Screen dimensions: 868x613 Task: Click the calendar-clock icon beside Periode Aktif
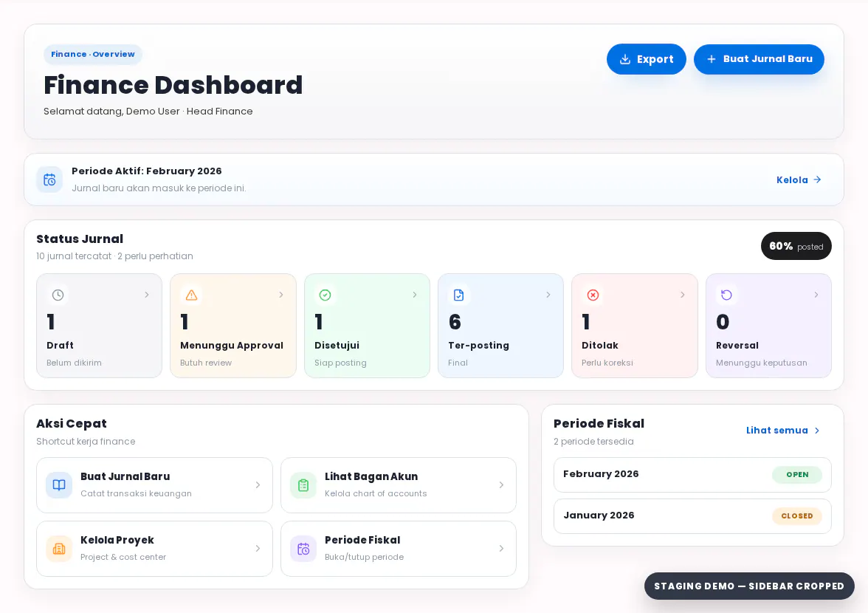(50, 180)
